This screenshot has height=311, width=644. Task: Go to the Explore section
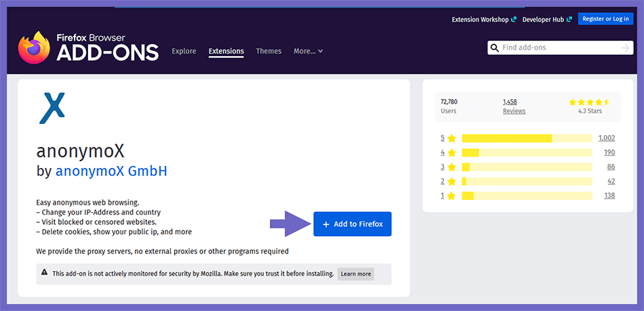184,51
